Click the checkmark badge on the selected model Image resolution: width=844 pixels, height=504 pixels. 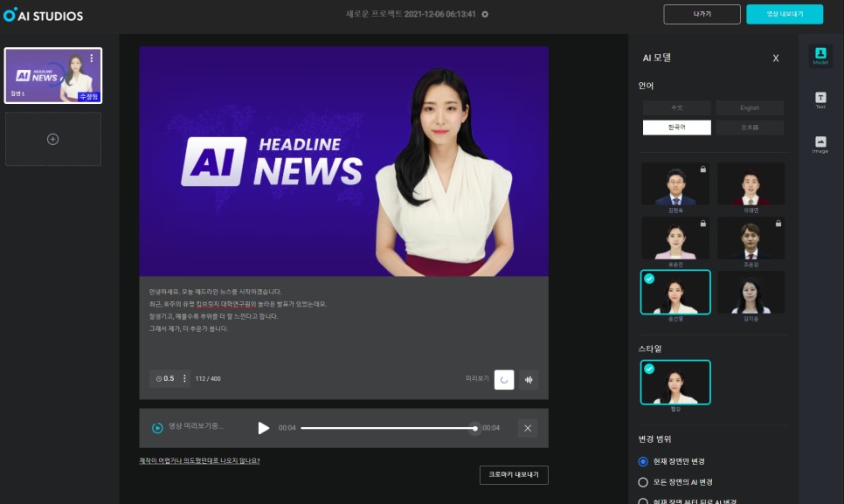[649, 279]
